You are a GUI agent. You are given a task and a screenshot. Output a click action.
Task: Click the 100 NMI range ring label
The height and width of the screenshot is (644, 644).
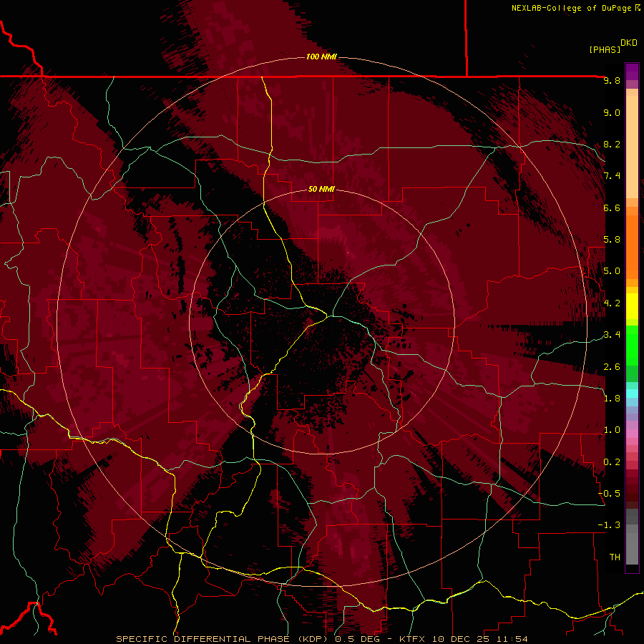[321, 57]
